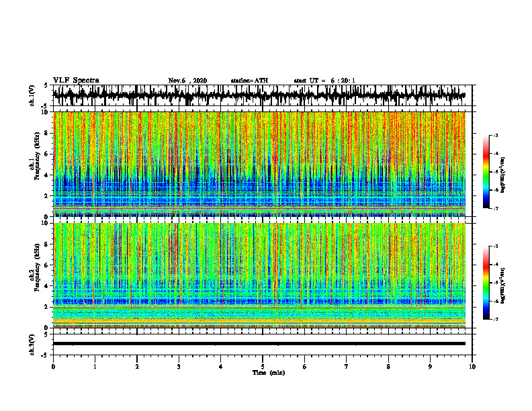Click the 8 kHz tick of ch.1

pyautogui.click(x=48, y=133)
